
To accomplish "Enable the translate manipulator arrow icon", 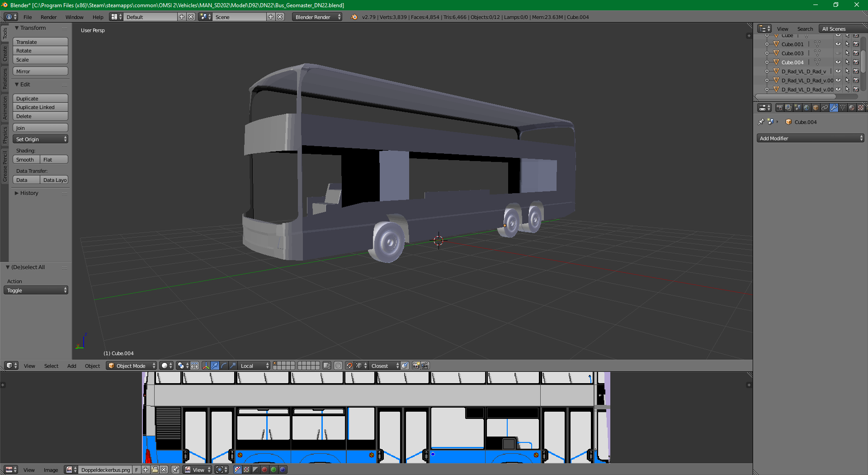I will [x=215, y=366].
